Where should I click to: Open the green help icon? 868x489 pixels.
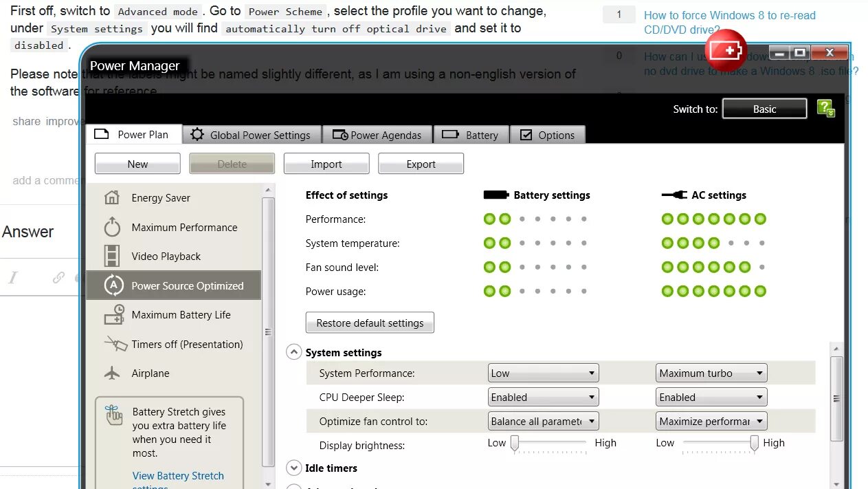[x=825, y=109]
